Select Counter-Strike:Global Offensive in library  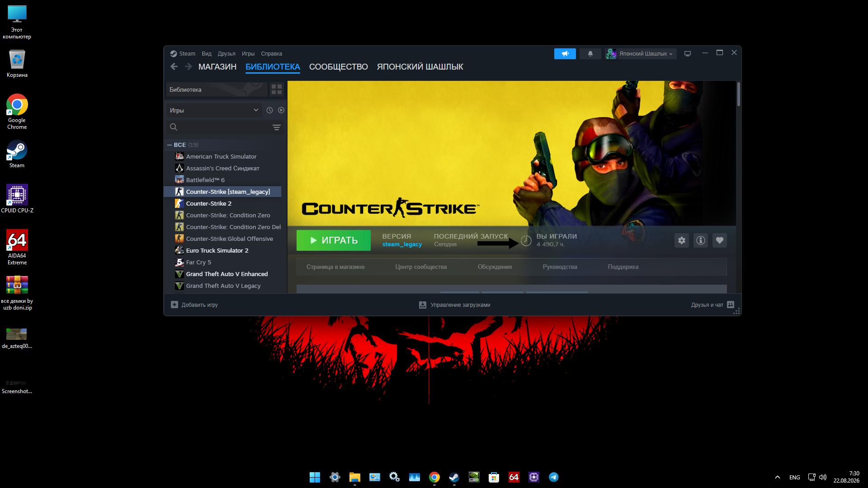[x=222, y=239]
